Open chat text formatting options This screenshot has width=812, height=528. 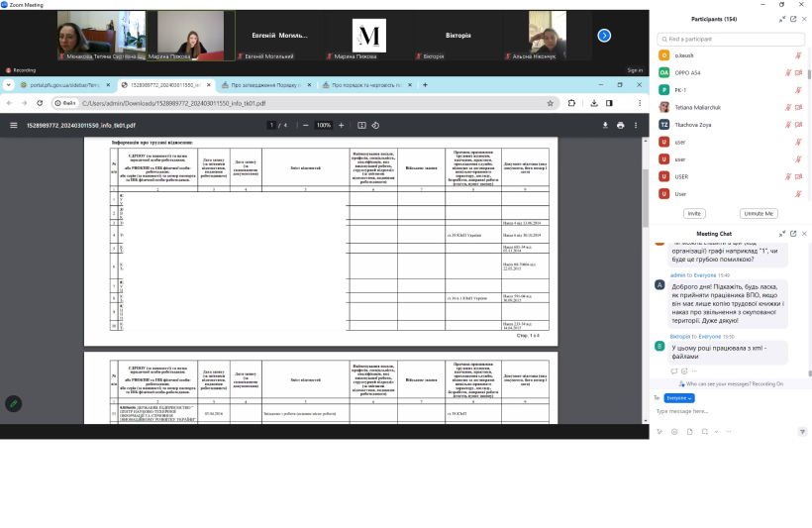coord(660,432)
